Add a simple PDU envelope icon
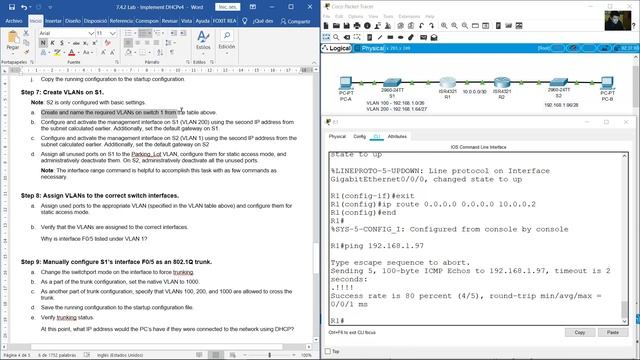The height and width of the screenshot is (360, 640). 423,37
